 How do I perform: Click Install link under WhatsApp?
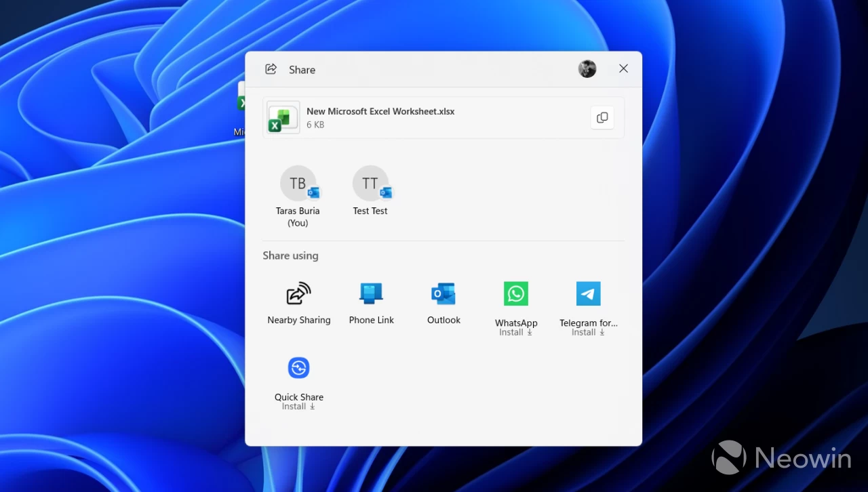point(515,332)
